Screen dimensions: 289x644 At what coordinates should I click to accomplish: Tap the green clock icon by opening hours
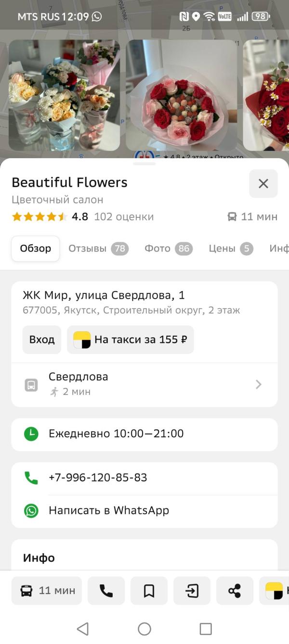click(x=31, y=434)
